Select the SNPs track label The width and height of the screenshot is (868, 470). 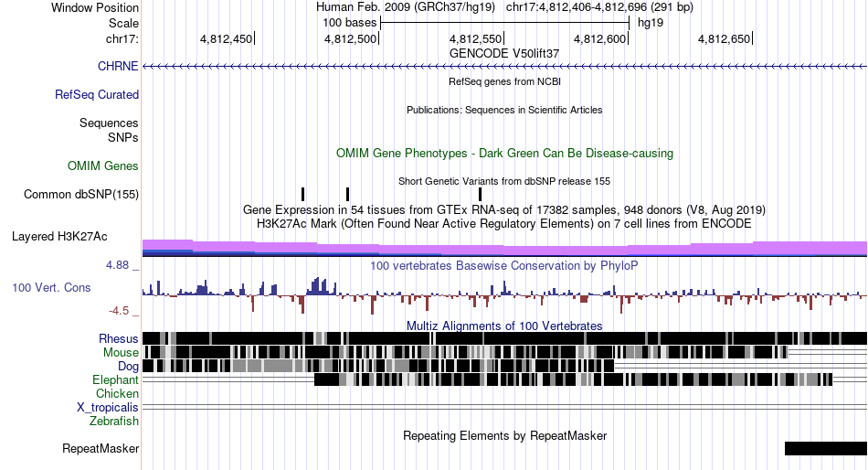tap(123, 137)
